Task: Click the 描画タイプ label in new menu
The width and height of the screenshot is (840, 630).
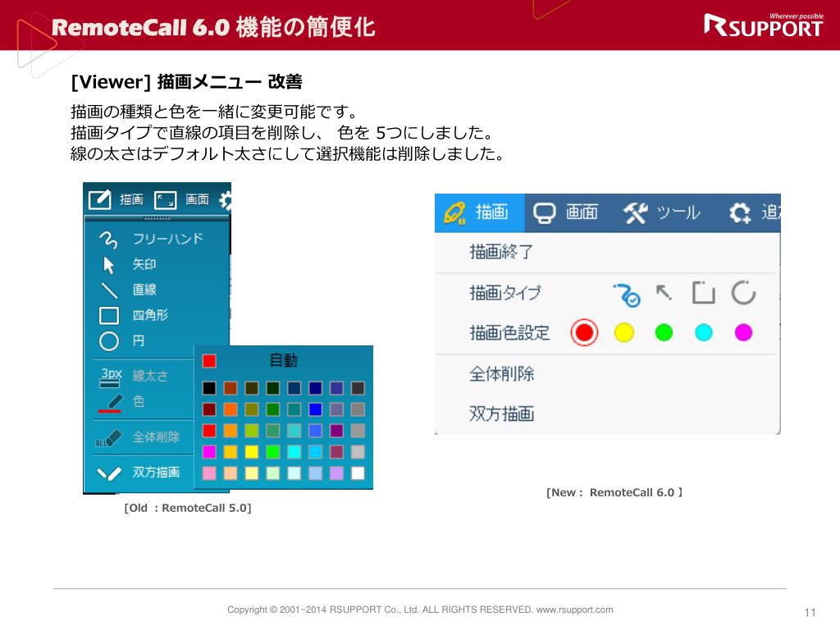Action: (505, 293)
